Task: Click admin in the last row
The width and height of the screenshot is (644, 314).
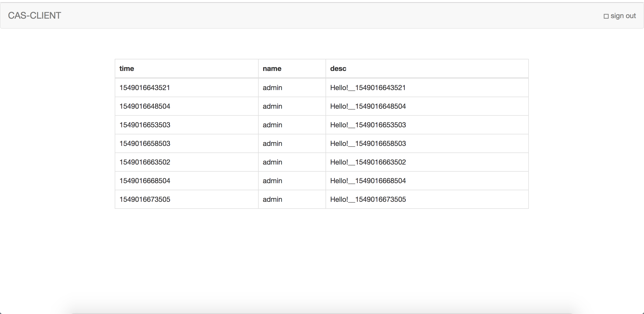Action: (x=272, y=199)
